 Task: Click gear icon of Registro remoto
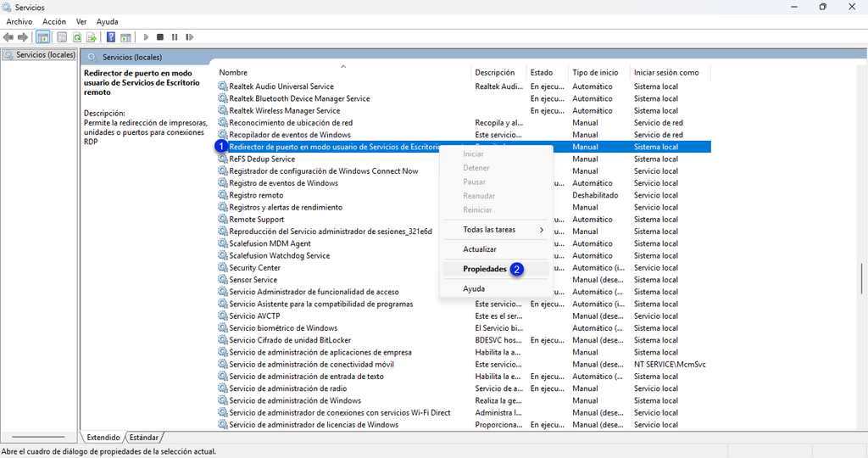coord(223,195)
